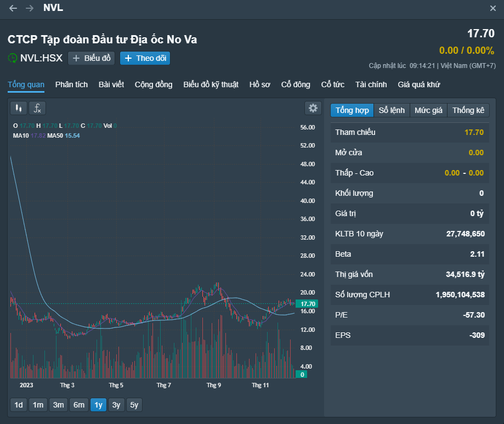This screenshot has width=504, height=424.
Task: Set chart range to 3y
Action: (116, 405)
